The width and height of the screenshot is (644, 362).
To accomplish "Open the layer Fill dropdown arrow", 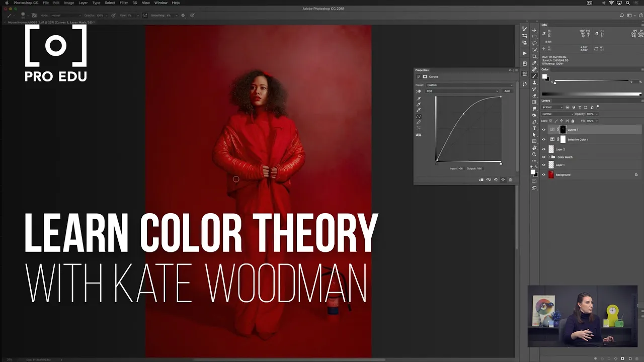I will point(597,121).
